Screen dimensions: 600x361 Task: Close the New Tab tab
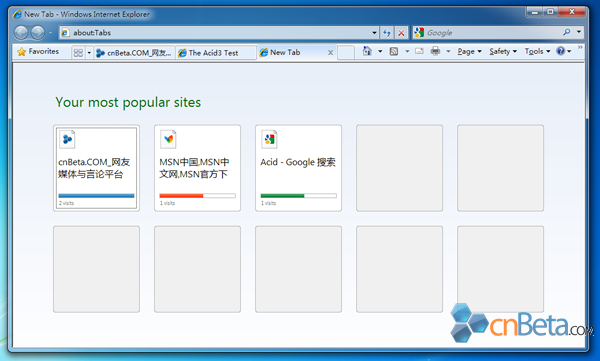coord(331,53)
